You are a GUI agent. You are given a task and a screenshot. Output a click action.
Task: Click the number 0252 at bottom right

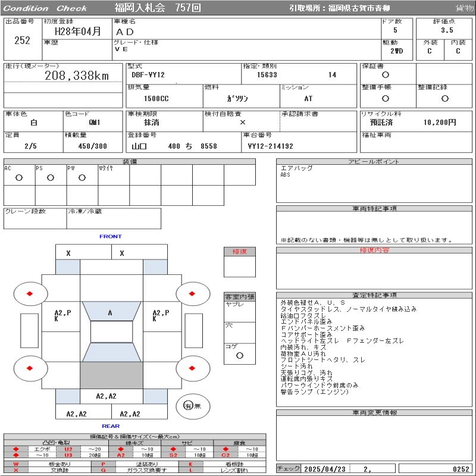coord(461,469)
